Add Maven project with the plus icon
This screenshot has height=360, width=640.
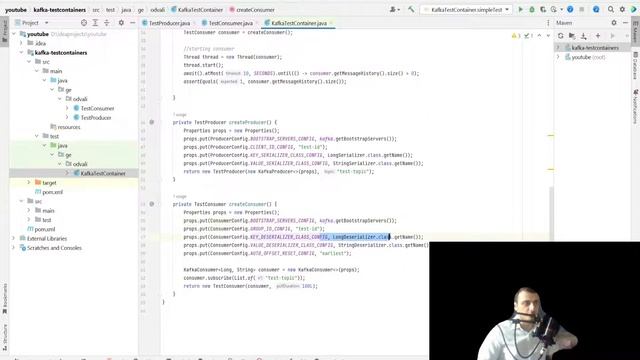click(598, 36)
